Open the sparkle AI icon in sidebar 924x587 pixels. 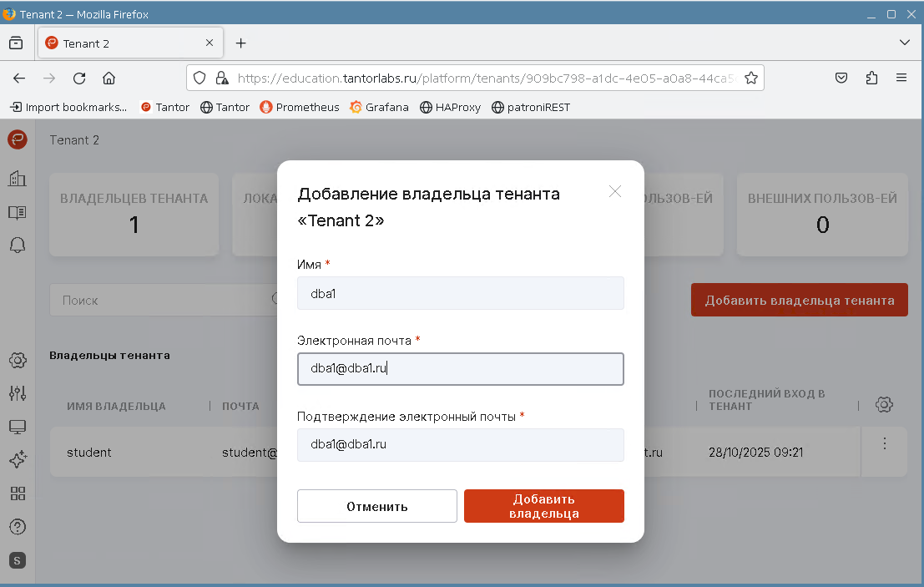click(18, 460)
